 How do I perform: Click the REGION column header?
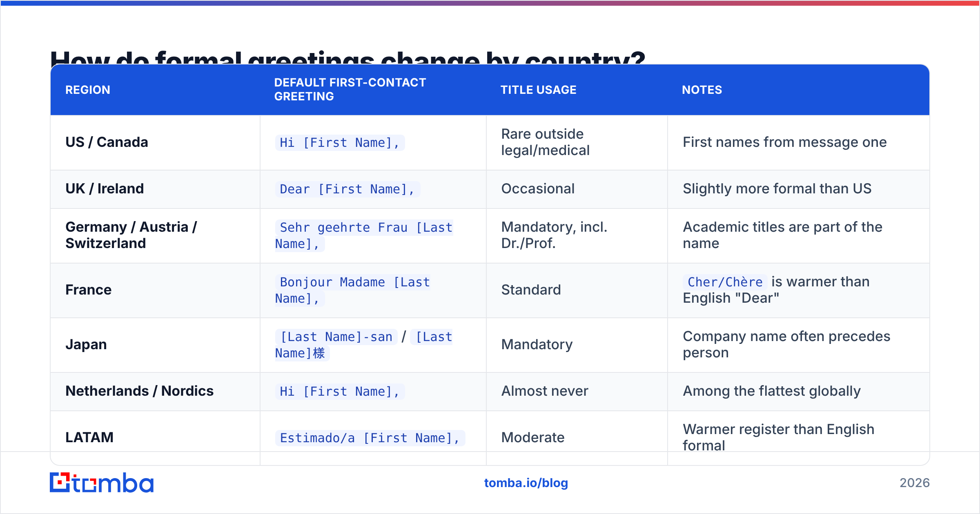tap(88, 90)
